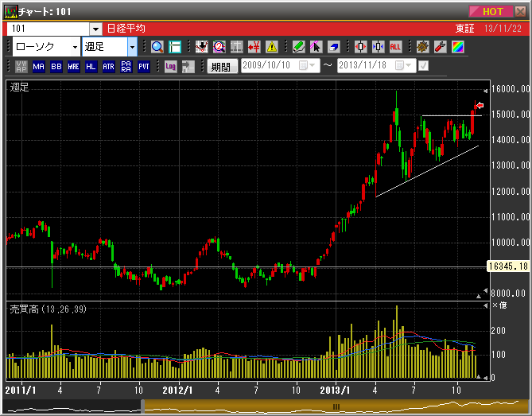Tick the checkbox beside the end date

pyautogui.click(x=423, y=66)
